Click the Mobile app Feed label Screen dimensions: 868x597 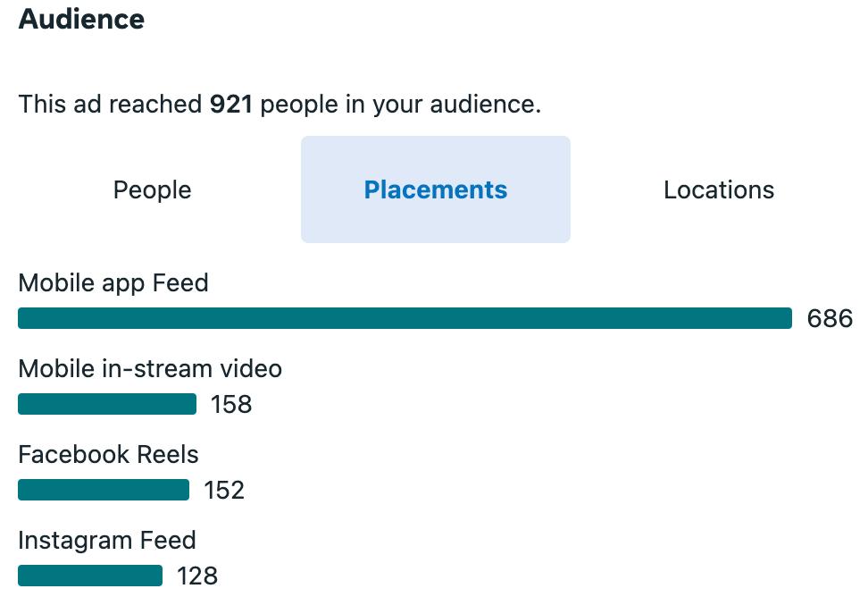(x=113, y=283)
